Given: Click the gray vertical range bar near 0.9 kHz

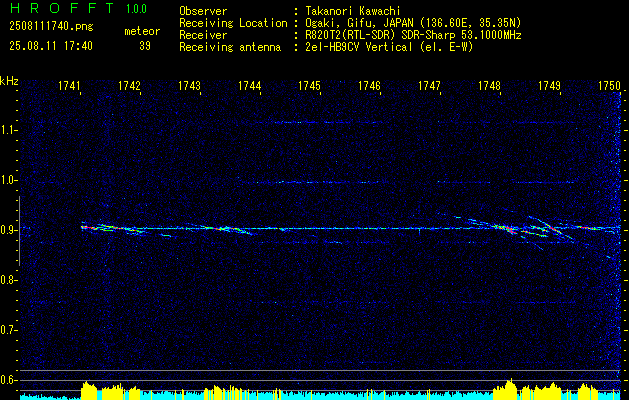Looking at the screenshot, I should [x=19, y=231].
